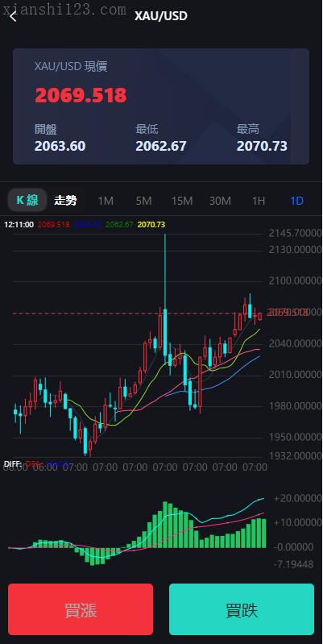Image resolution: width=323 pixels, height=644 pixels.
Task: Click the tallest green MACD histogram bar
Action: (x=165, y=525)
